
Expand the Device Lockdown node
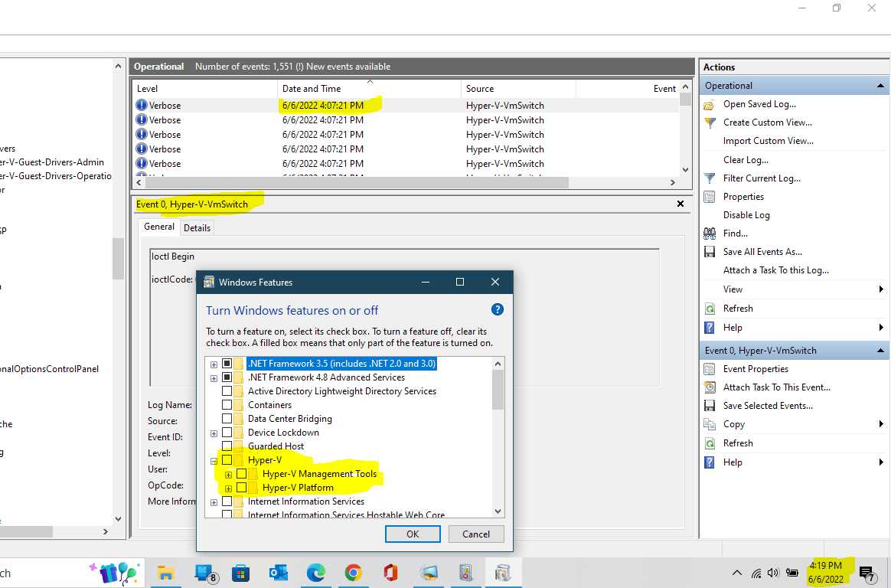[214, 433]
